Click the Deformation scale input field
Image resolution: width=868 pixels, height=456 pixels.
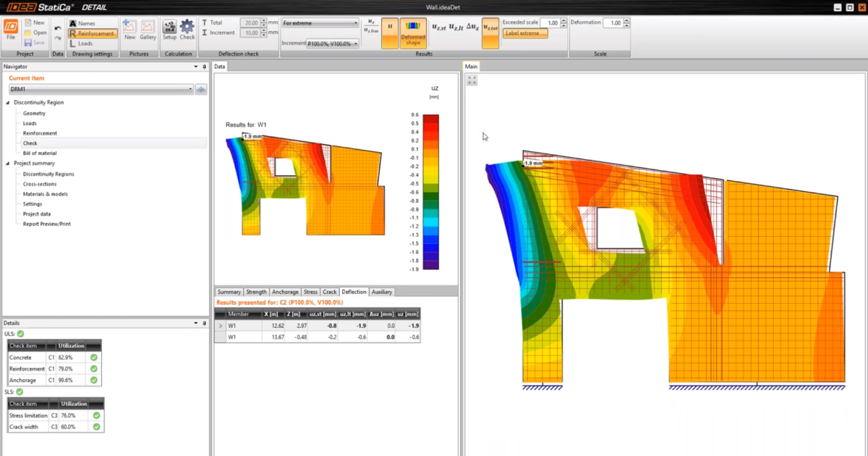click(x=612, y=23)
